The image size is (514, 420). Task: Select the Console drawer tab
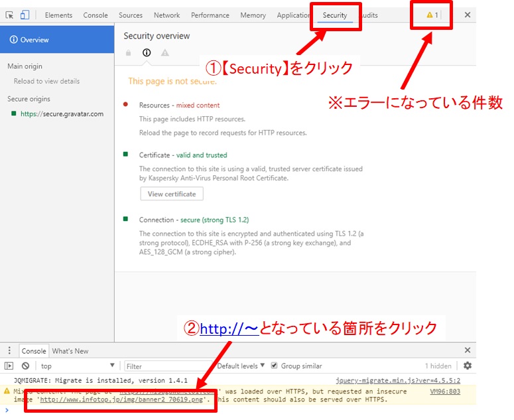34,351
